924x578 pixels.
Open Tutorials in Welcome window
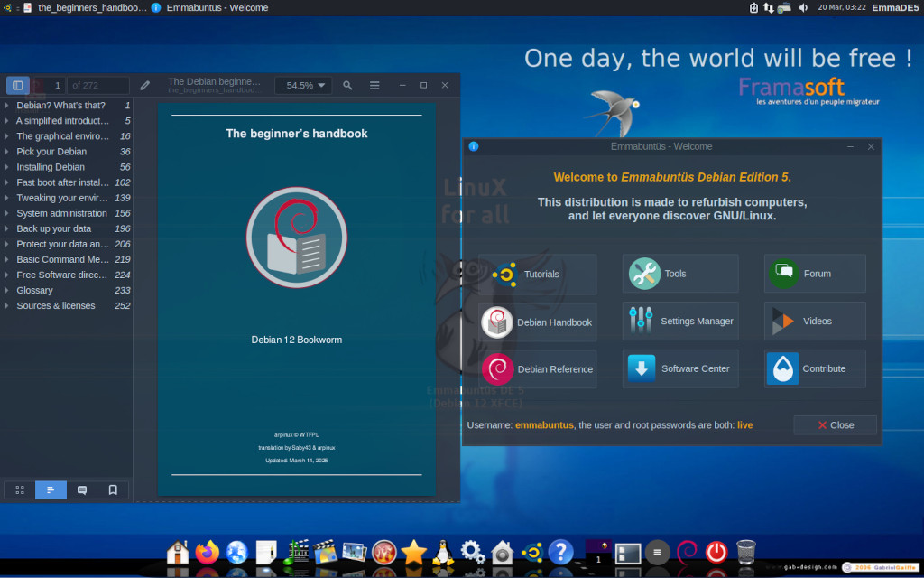pyautogui.click(x=538, y=275)
